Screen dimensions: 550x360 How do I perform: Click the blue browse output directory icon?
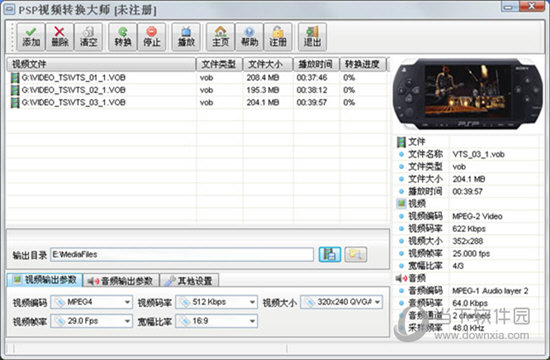click(330, 254)
